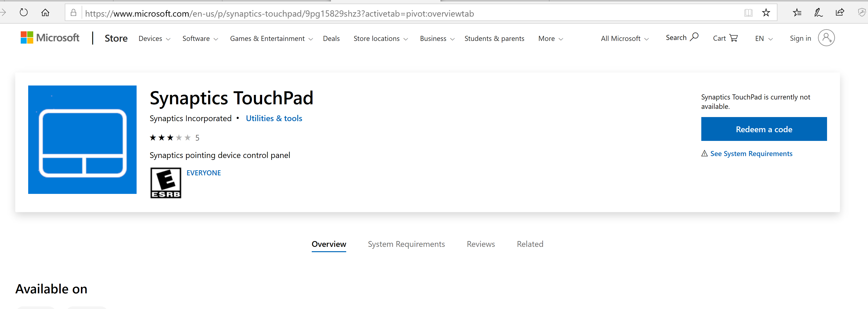
Task: Click the currently not available message
Action: (x=755, y=102)
